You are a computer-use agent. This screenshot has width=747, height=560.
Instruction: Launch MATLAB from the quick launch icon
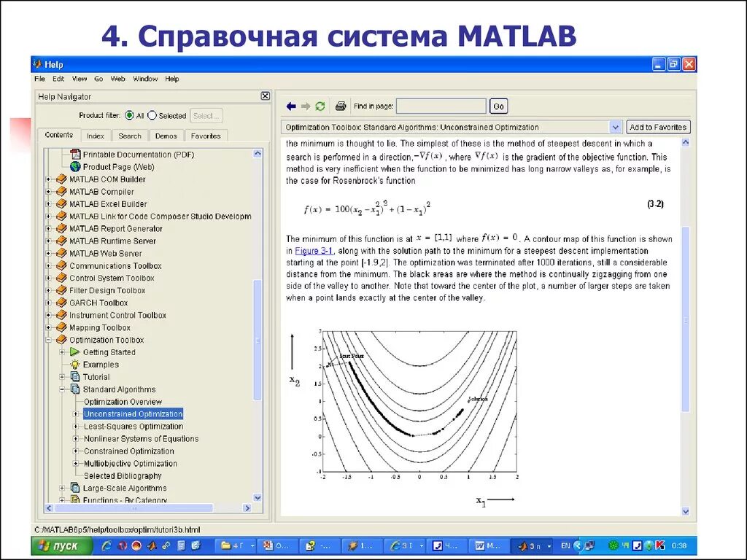coord(152,545)
